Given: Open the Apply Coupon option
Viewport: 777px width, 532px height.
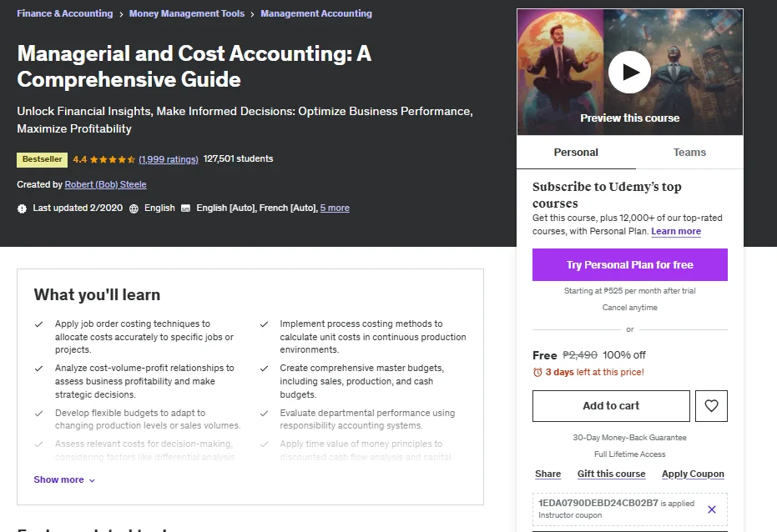Looking at the screenshot, I should [x=693, y=474].
